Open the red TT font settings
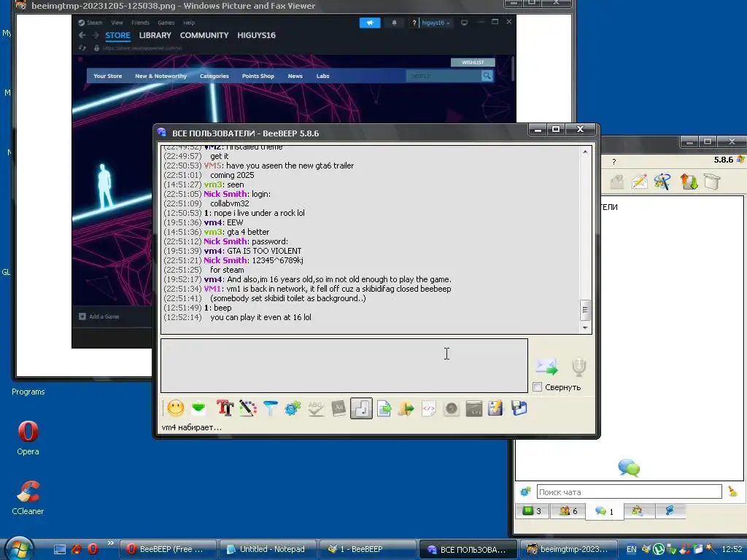The width and height of the screenshot is (747, 560). pos(225,408)
